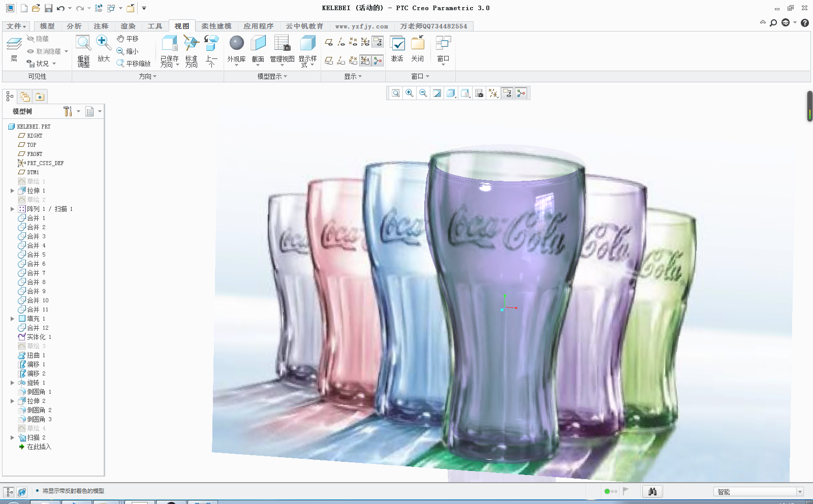This screenshot has width=813, height=504.
Task: Click the 平移缩放 button
Action: 134,64
